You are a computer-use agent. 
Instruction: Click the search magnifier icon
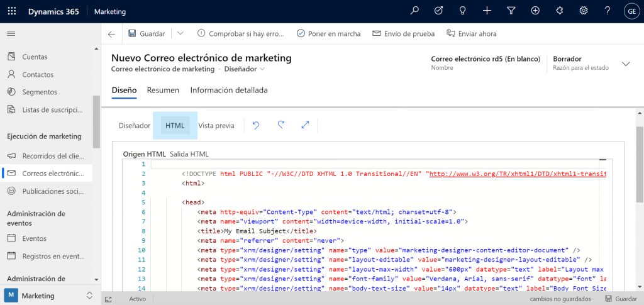coord(414,11)
